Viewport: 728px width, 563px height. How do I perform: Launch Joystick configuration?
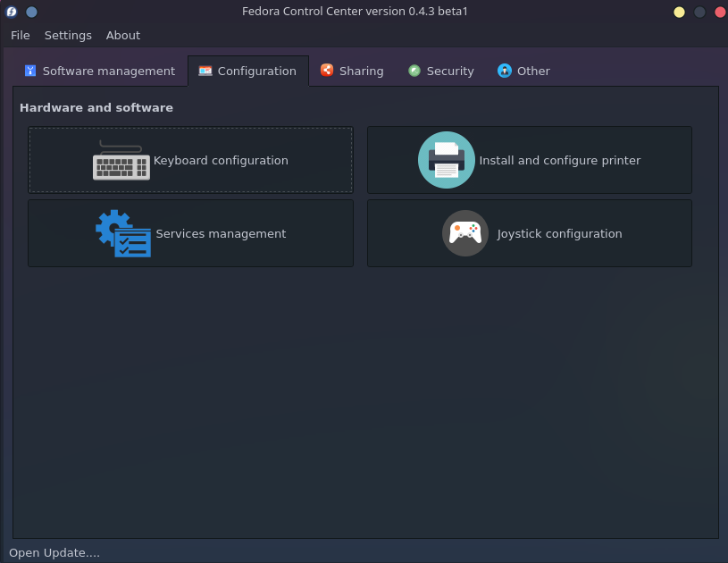click(530, 233)
